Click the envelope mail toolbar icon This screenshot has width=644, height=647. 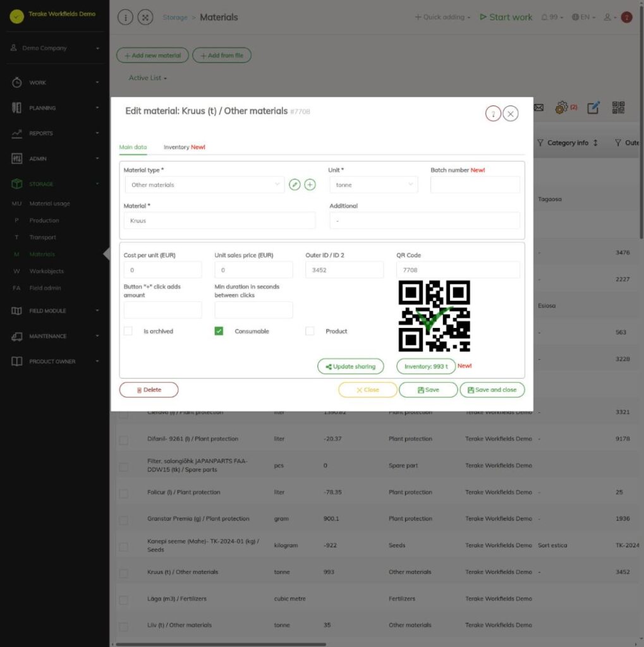[x=538, y=107]
